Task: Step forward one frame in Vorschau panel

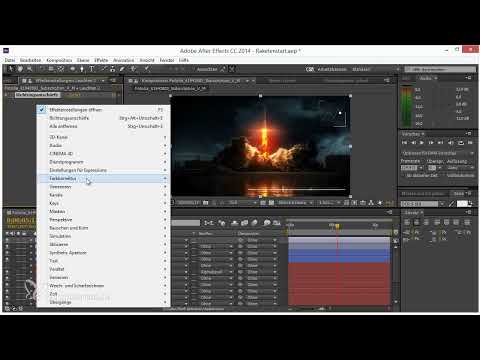Action: (431, 143)
